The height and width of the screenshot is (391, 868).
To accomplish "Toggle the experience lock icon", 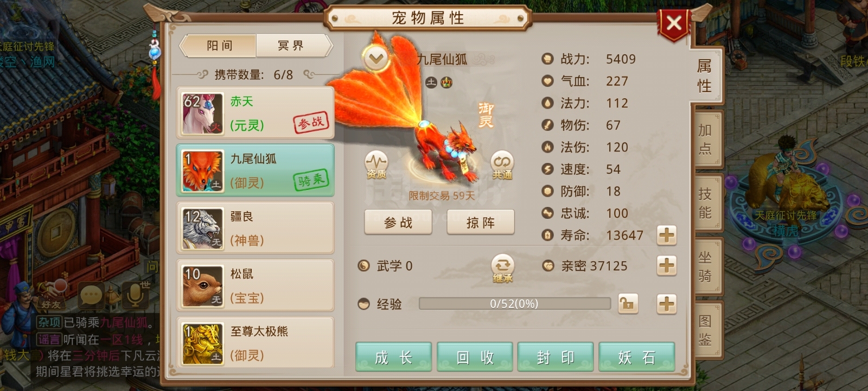I will (x=628, y=304).
